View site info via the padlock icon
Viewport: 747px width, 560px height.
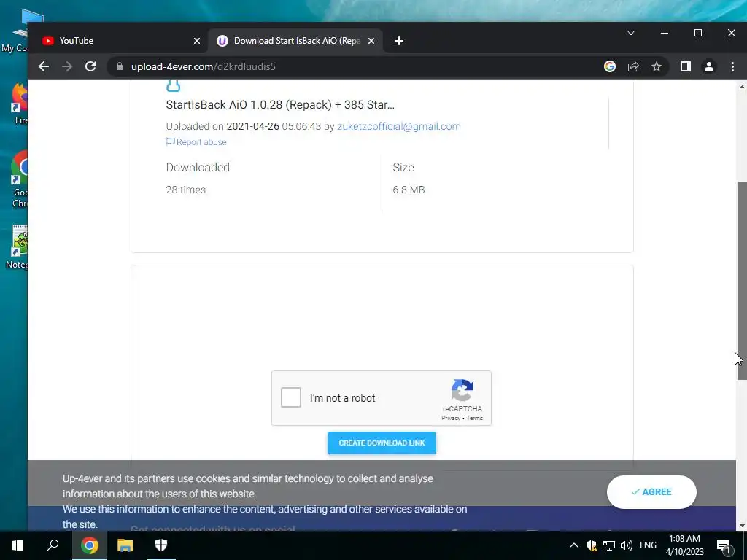point(120,66)
